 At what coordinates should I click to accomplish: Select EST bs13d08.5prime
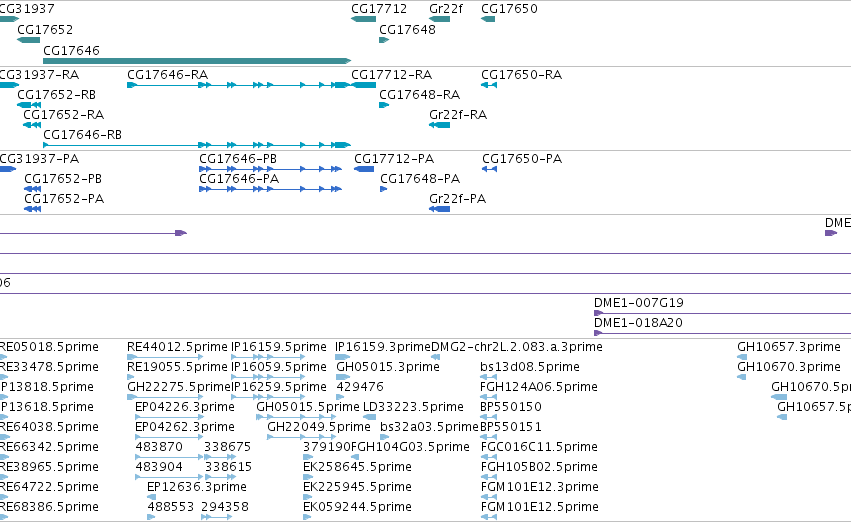tap(530, 367)
